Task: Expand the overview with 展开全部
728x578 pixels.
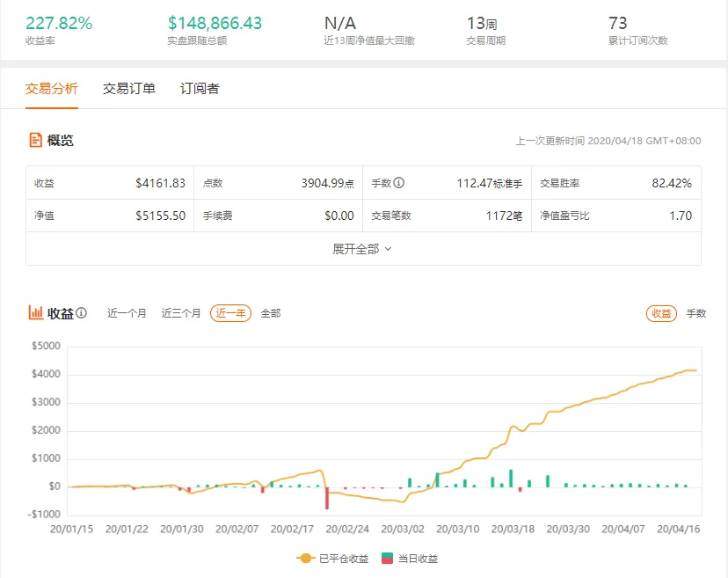Action: [362, 249]
